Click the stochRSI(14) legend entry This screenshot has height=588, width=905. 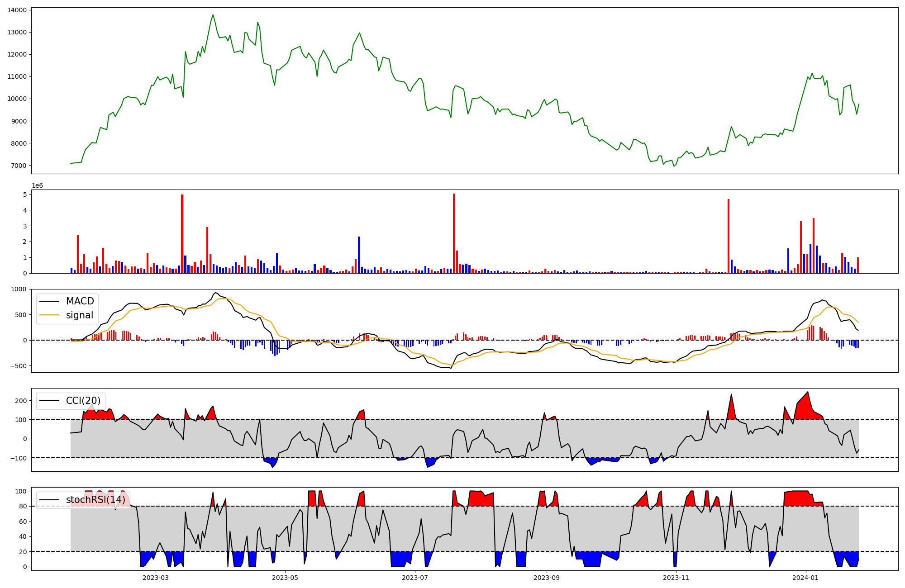click(95, 500)
